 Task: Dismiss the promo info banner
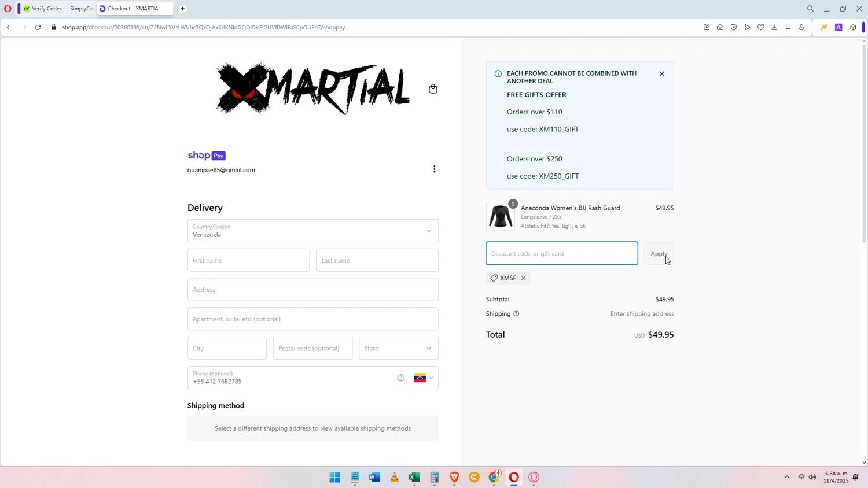coord(661,73)
